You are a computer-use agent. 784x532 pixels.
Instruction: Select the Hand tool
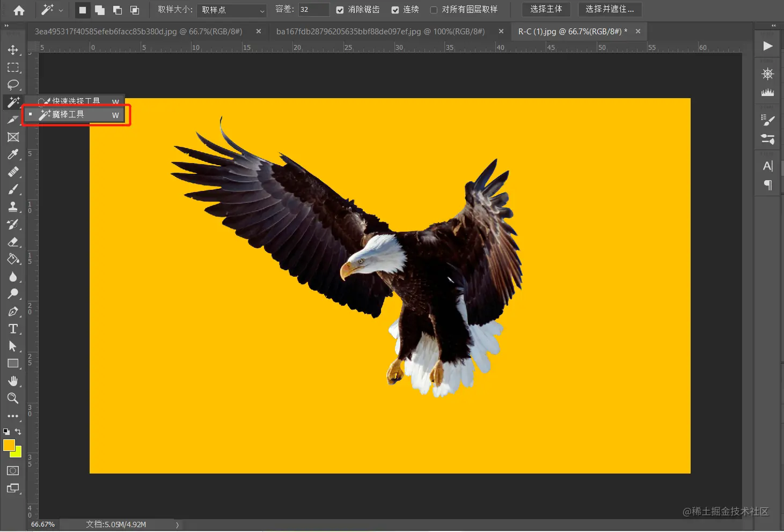click(13, 381)
